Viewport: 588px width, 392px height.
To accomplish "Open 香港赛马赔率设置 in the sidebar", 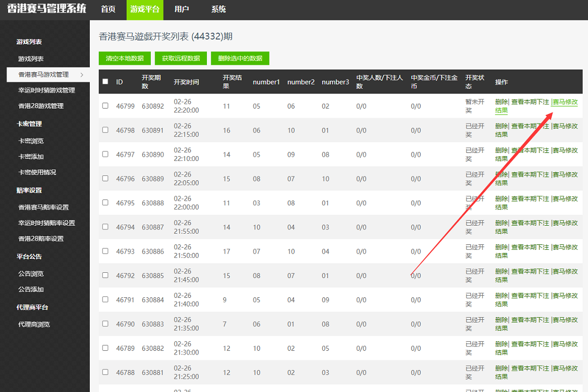I will click(43, 207).
